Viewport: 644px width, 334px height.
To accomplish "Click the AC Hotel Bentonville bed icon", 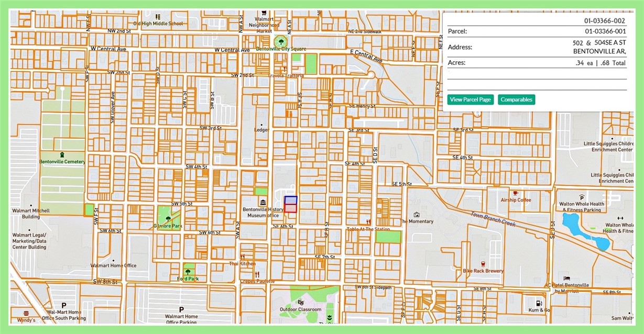I will click(566, 278).
